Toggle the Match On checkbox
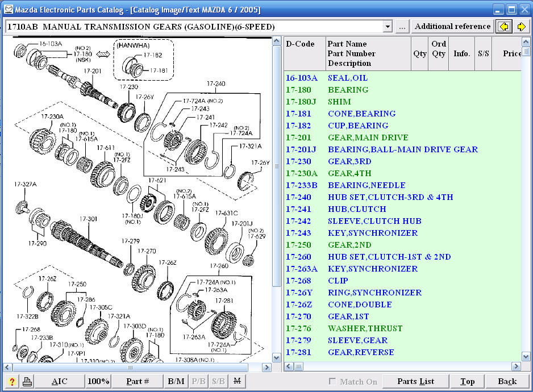The height and width of the screenshot is (392, 533). pyautogui.click(x=332, y=381)
